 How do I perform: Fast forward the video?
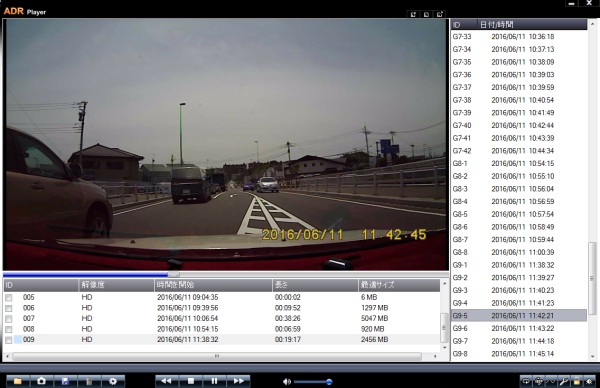click(238, 381)
